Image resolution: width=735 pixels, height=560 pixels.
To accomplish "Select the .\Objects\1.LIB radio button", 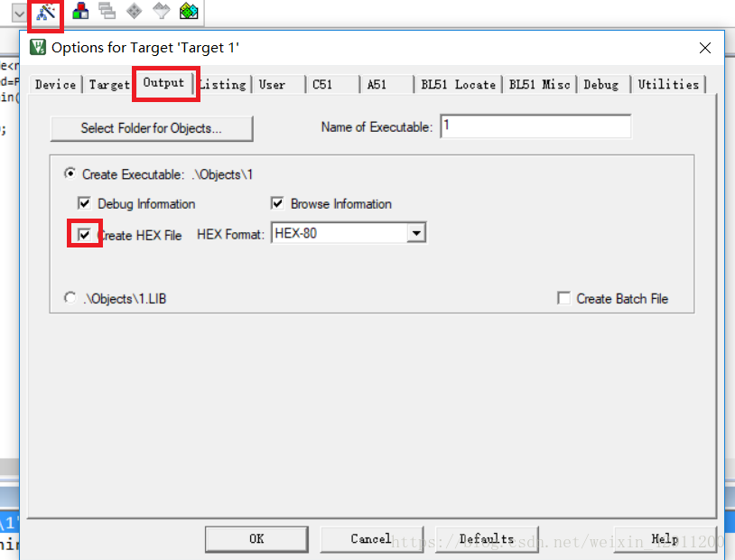I will tap(70, 298).
